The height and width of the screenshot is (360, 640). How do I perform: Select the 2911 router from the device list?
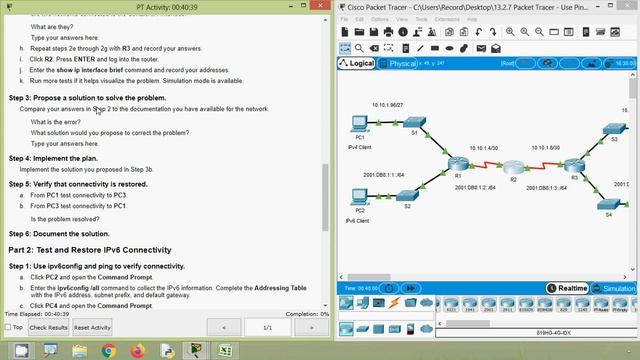pyautogui.click(x=507, y=304)
